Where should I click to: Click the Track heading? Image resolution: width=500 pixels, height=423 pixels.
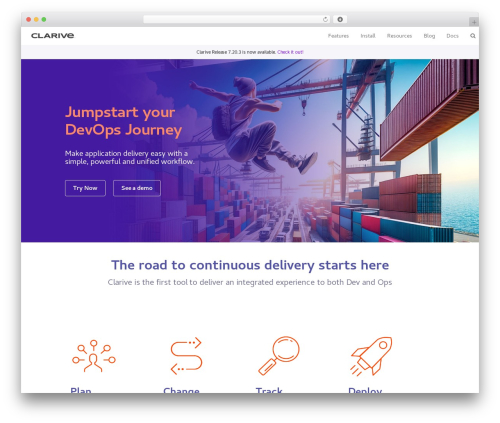click(269, 390)
